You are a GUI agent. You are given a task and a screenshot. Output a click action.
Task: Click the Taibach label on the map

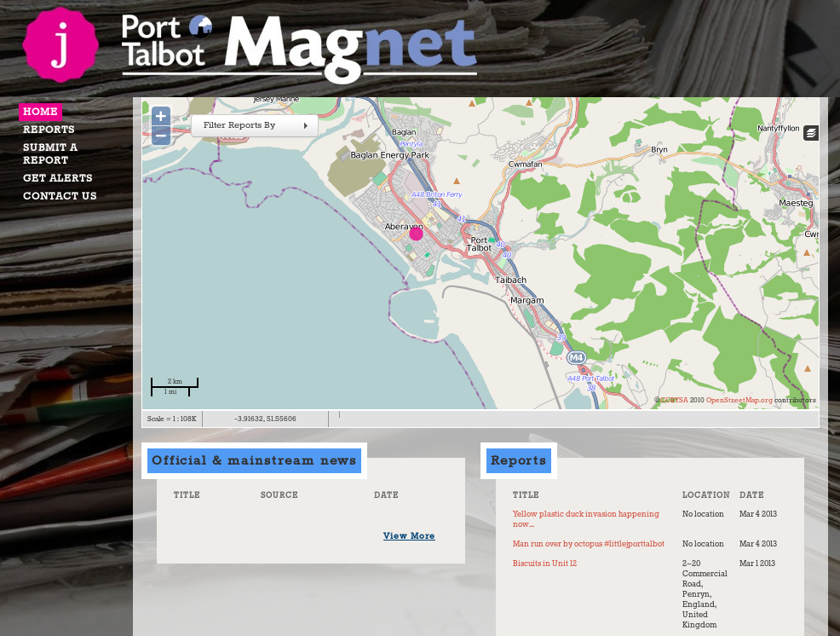pos(510,280)
